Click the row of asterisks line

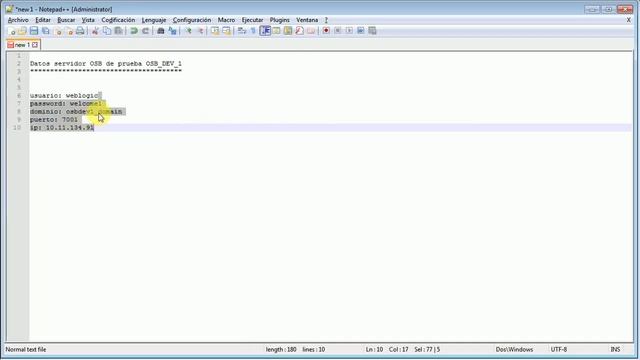[106, 71]
